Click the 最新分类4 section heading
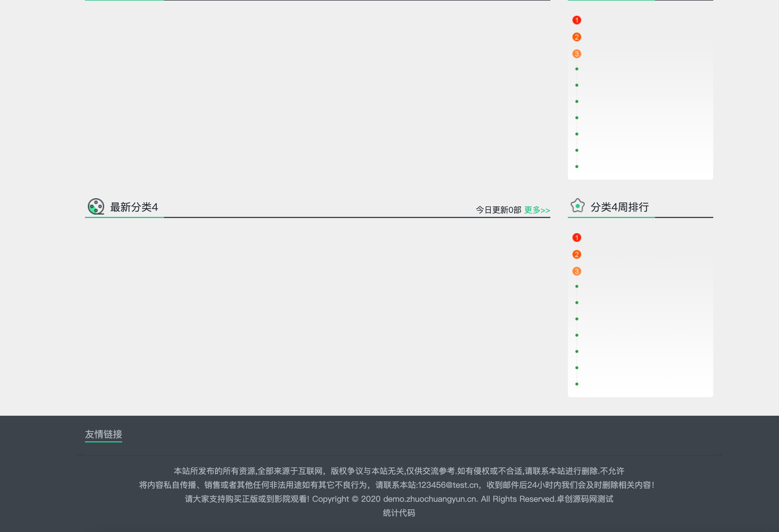The width and height of the screenshot is (779, 532). [134, 207]
